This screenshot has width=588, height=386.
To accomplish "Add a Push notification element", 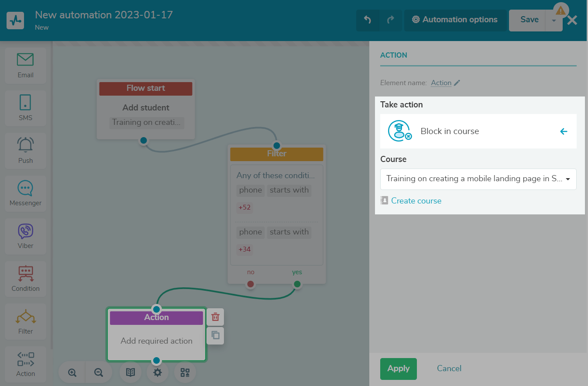I will (25, 151).
